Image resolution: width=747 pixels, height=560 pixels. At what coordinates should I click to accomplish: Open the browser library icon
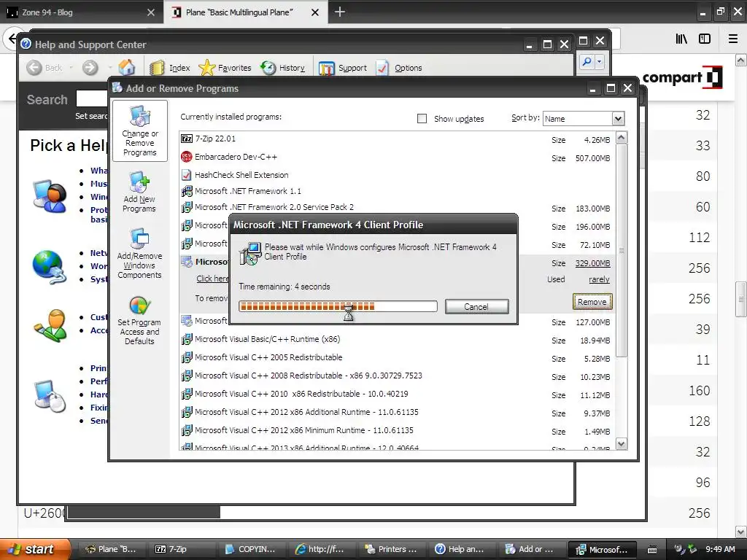click(681, 39)
